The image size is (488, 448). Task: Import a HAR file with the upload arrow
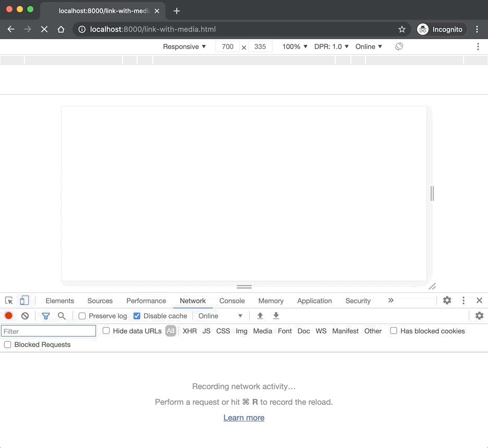[x=260, y=316]
